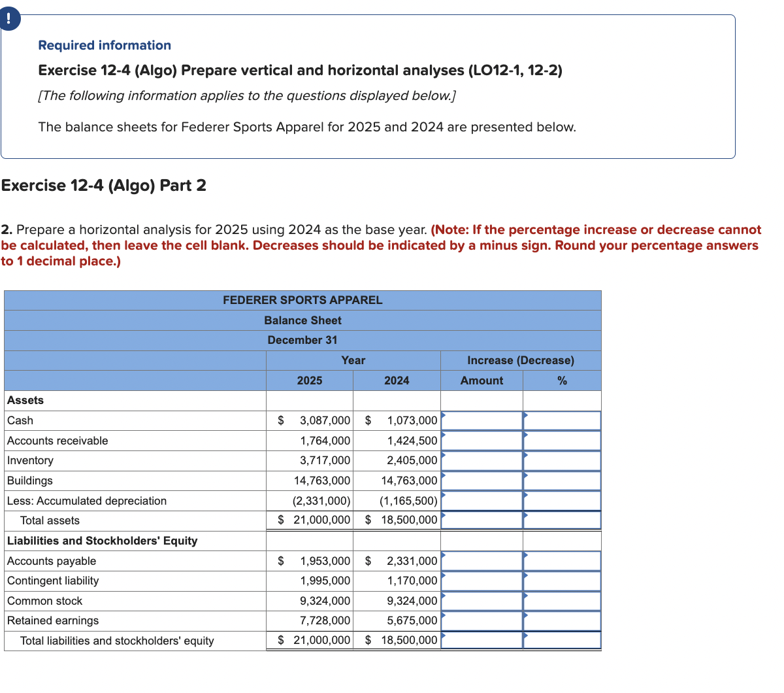Click the exclamation alert icon

(x=8, y=19)
